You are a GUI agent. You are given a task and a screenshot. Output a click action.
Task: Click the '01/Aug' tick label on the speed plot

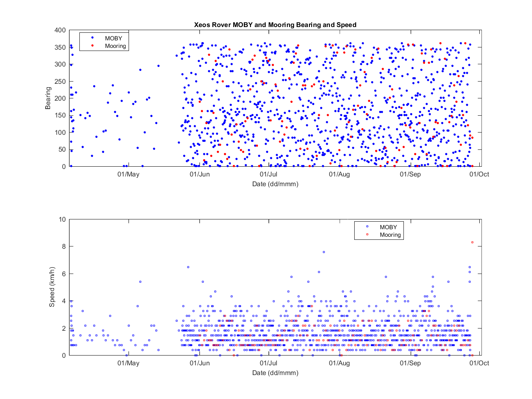(x=340, y=363)
